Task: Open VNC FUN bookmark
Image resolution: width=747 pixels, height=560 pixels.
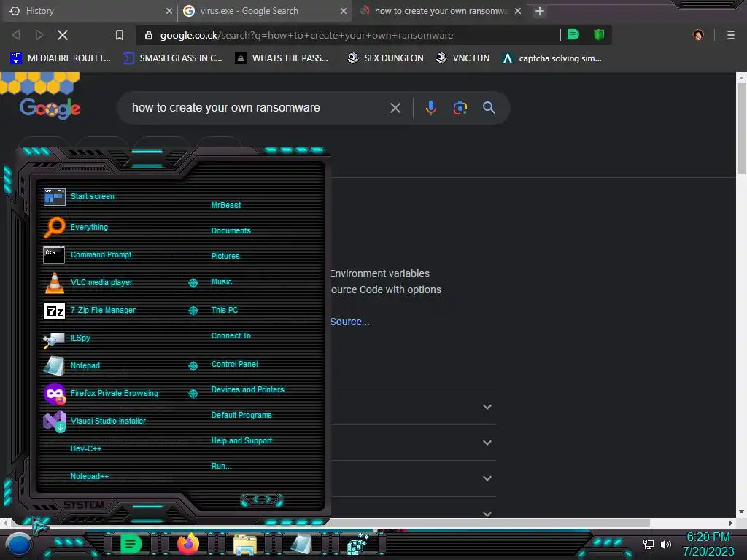Action: pos(463,58)
